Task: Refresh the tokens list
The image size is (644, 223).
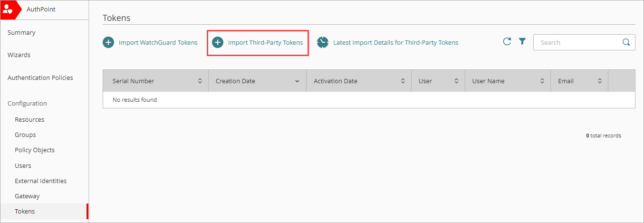Action: (x=507, y=41)
